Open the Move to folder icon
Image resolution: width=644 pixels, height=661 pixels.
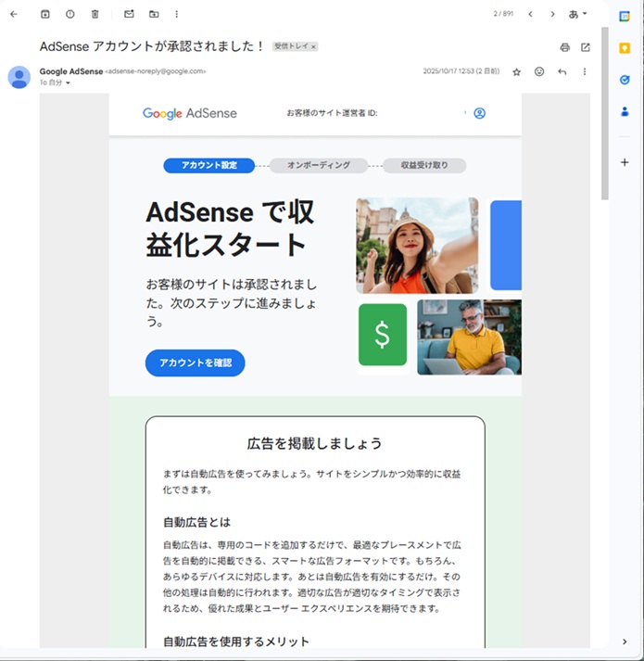(x=153, y=14)
